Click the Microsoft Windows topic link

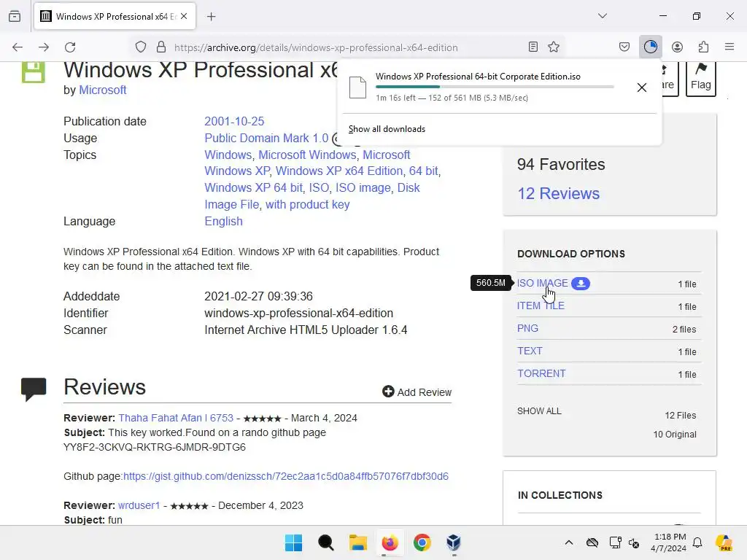pos(307,155)
